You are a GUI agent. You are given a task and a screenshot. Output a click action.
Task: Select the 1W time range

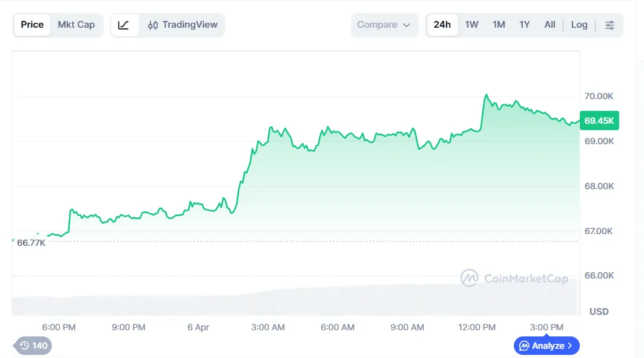[x=472, y=25]
